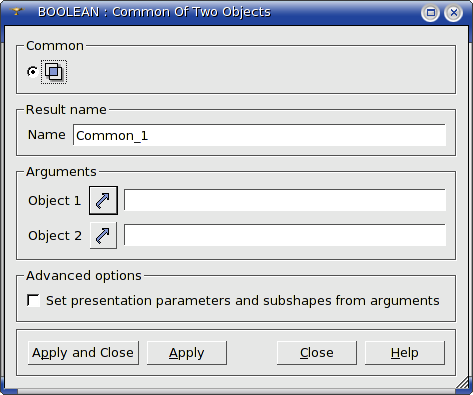Click inside the Object 2 text field
473x395 pixels.
tap(285, 235)
